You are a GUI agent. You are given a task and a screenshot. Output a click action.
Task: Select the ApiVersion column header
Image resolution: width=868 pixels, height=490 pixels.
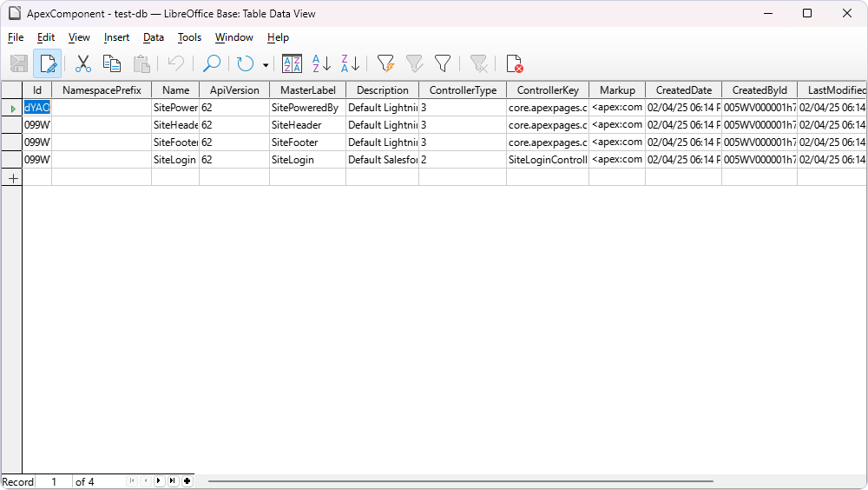click(x=234, y=89)
